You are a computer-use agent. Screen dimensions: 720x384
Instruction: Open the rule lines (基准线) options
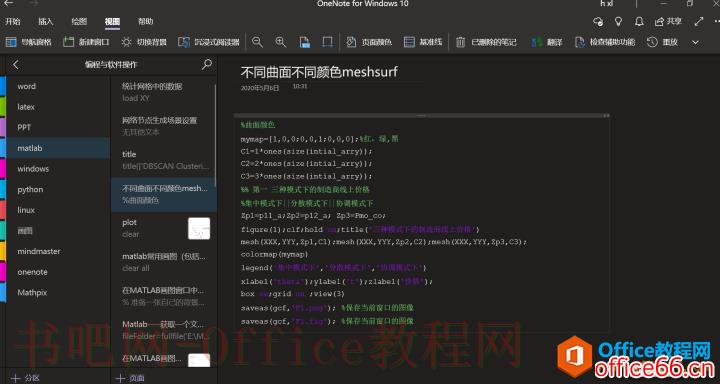coord(423,42)
